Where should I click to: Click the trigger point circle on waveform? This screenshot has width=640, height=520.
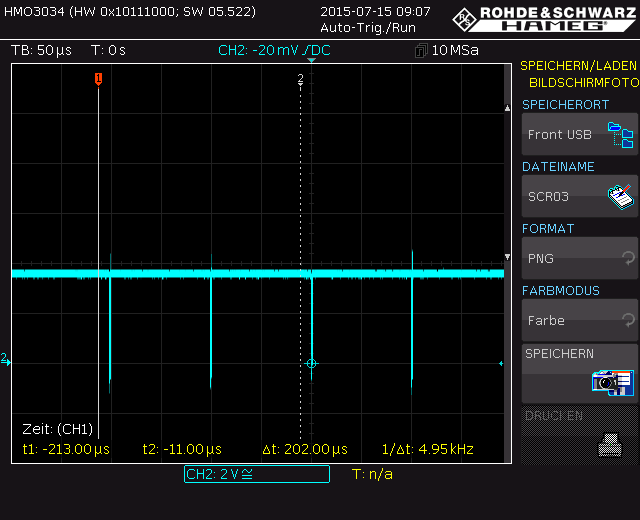(311, 363)
